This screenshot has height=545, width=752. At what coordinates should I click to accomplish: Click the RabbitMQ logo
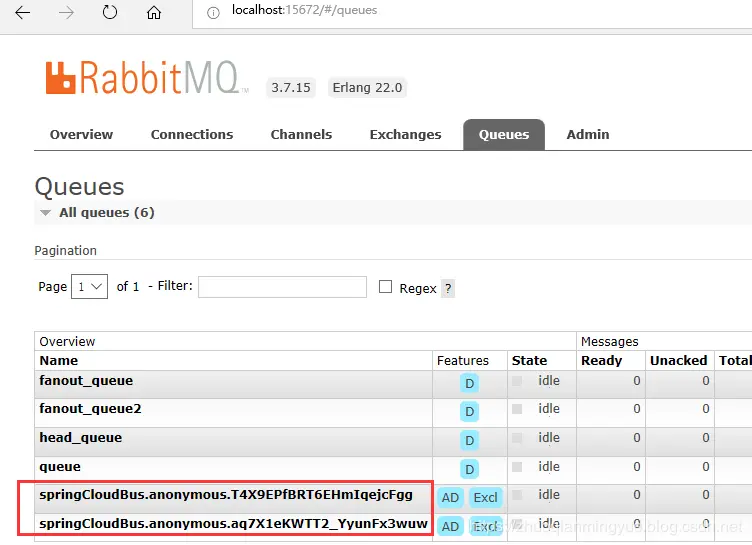pyautogui.click(x=147, y=77)
